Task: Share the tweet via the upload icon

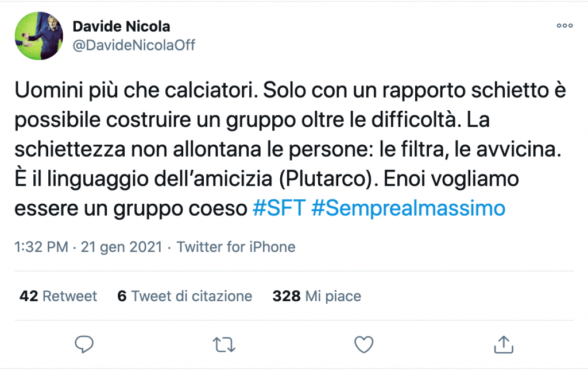Action: (x=504, y=344)
